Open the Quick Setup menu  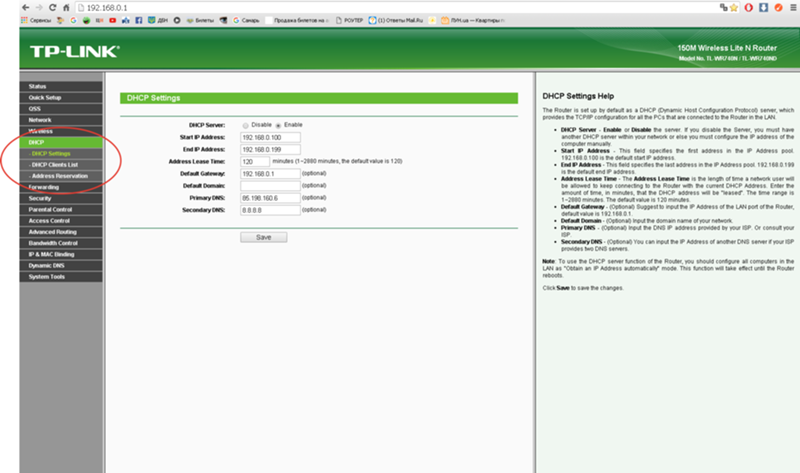pos(61,97)
